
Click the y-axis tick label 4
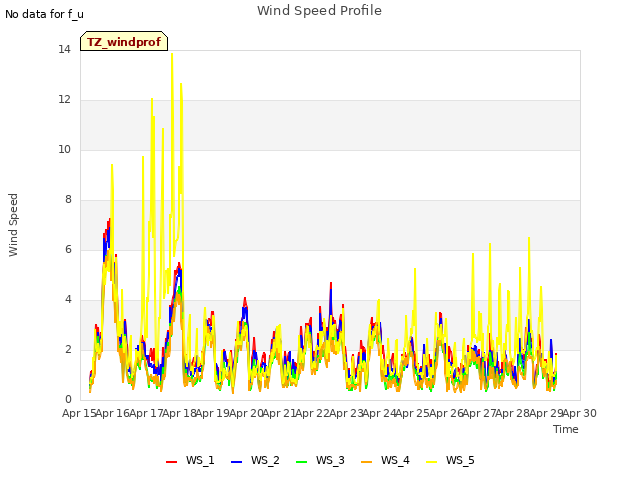[68, 299]
